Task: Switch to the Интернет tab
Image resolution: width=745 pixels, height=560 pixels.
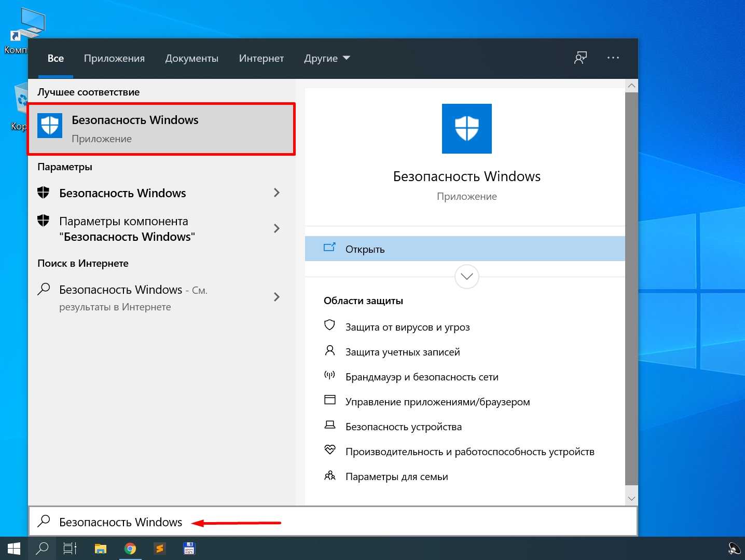Action: [x=261, y=58]
